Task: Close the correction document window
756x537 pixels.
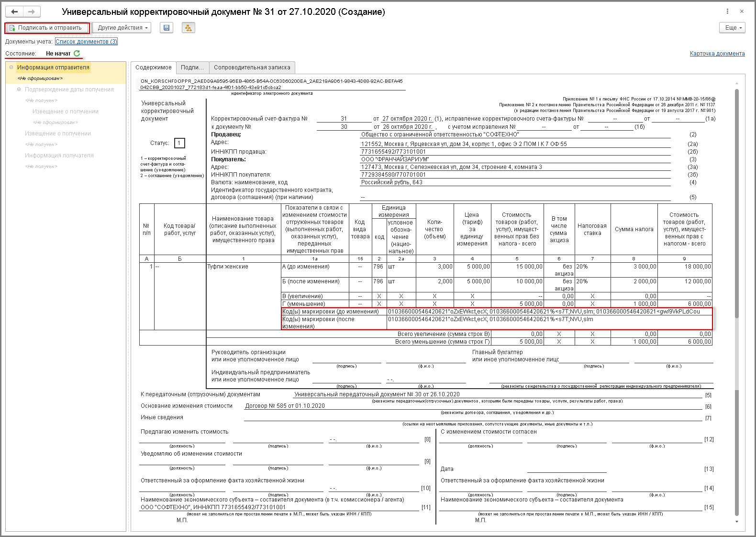Action: [x=742, y=11]
